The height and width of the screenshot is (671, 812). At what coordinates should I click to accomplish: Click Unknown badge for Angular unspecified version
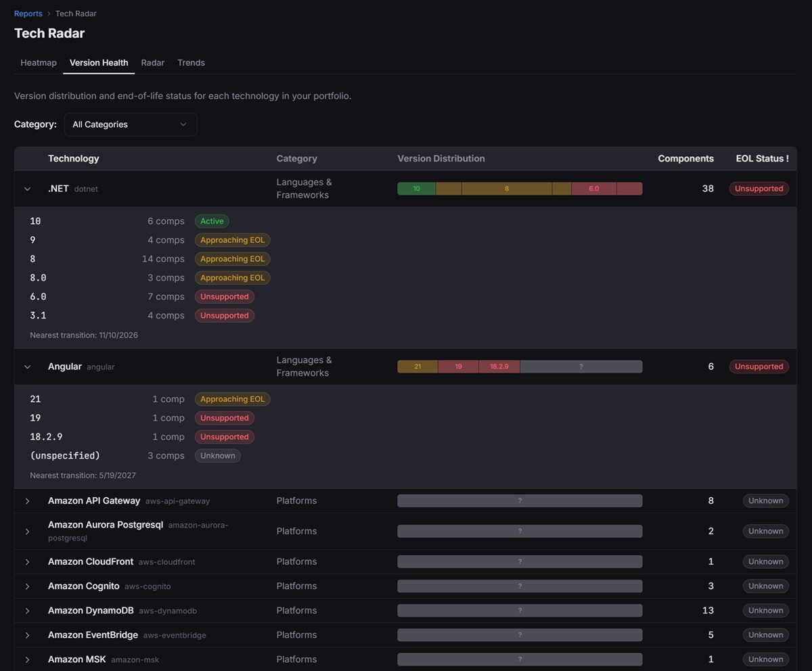coord(218,456)
